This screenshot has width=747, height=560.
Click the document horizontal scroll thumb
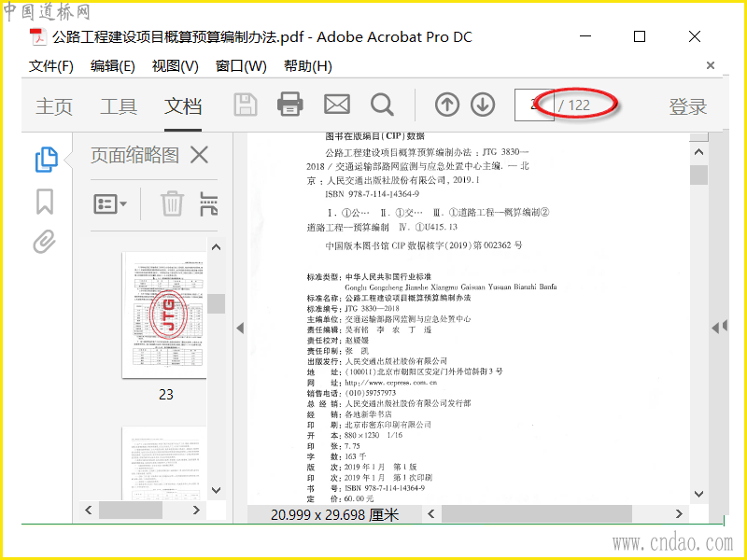tap(536, 514)
